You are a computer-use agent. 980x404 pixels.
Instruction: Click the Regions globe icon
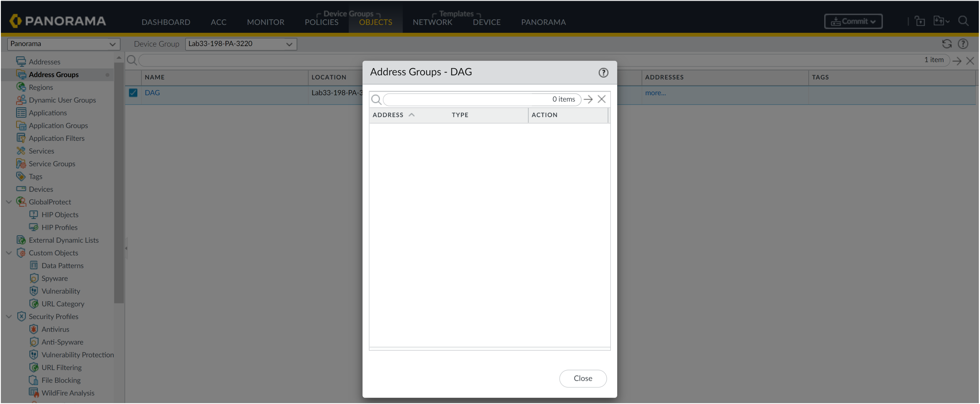point(20,87)
